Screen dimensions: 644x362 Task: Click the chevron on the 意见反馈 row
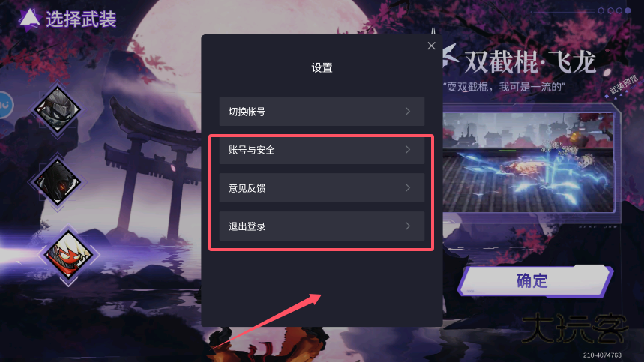point(407,188)
